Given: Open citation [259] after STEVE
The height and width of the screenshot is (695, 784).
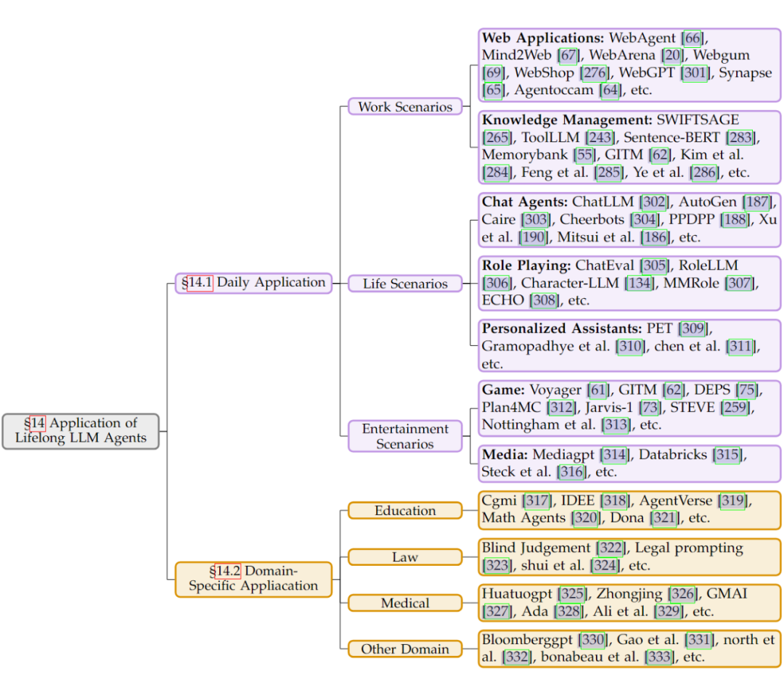Looking at the screenshot, I should tap(735, 408).
